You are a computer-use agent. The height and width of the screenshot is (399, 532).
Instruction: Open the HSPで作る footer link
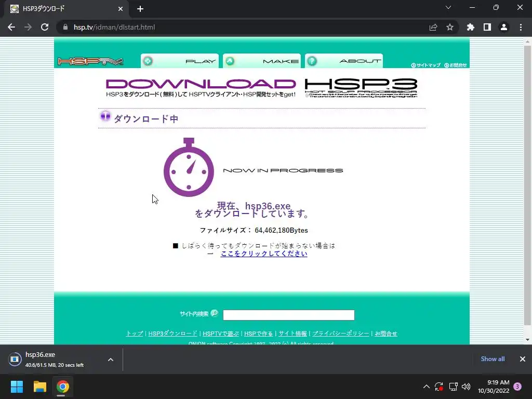[259, 334]
